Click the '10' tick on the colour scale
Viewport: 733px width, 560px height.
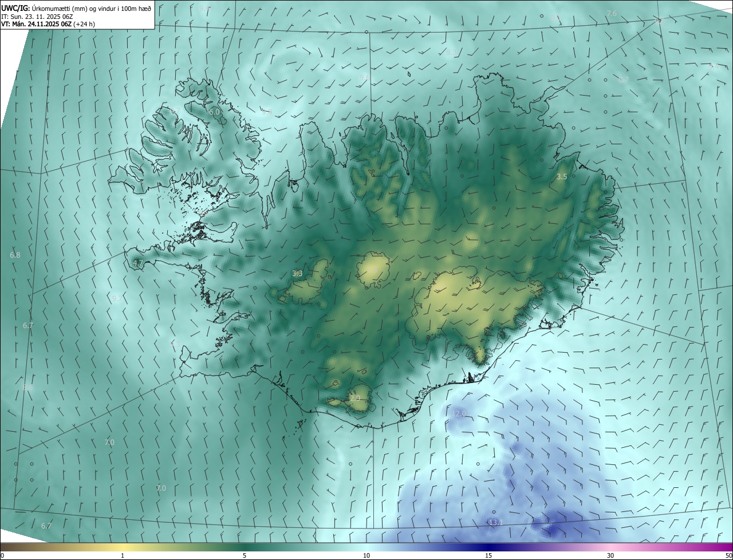pyautogui.click(x=366, y=555)
